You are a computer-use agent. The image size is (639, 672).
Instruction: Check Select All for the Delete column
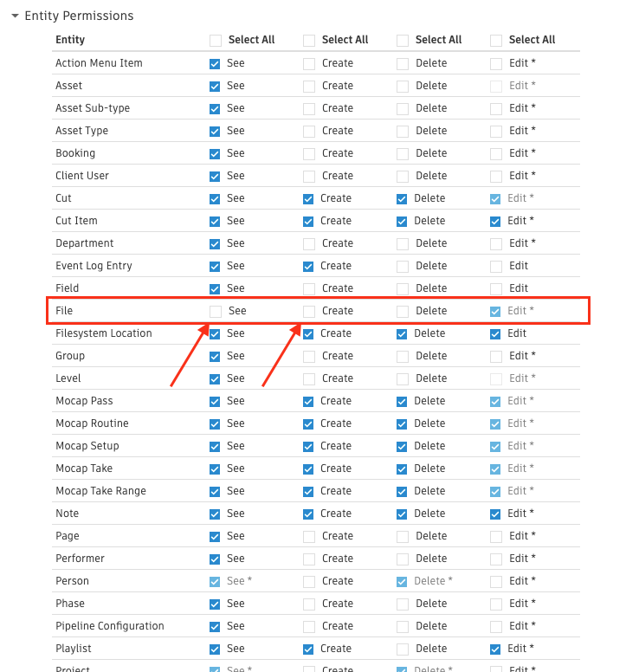click(403, 40)
